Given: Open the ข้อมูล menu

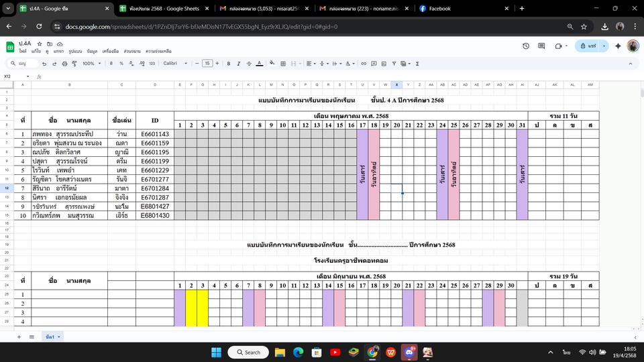Looking at the screenshot, I should tap(92, 52).
